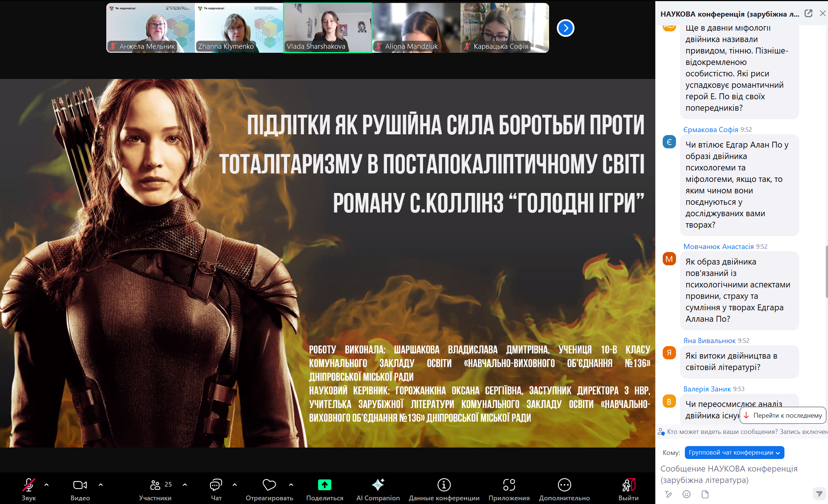Screen dimensions: 828x504
Task: Select Vlada Sharshakova video thumbnail
Action: (x=328, y=28)
